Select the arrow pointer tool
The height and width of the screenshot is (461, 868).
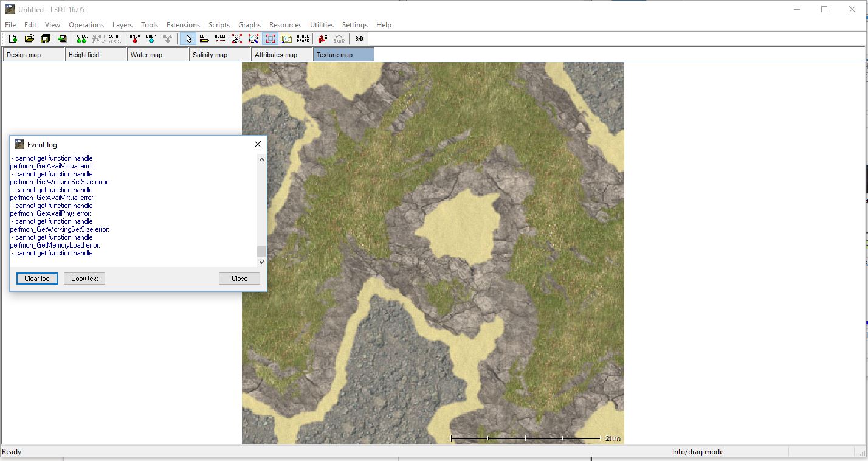[x=188, y=38]
